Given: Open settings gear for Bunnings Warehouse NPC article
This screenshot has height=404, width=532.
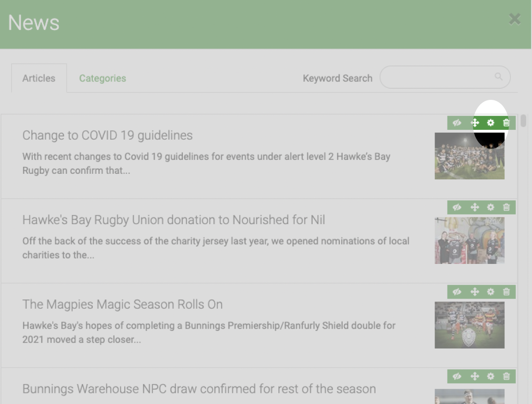Looking at the screenshot, I should pos(490,377).
